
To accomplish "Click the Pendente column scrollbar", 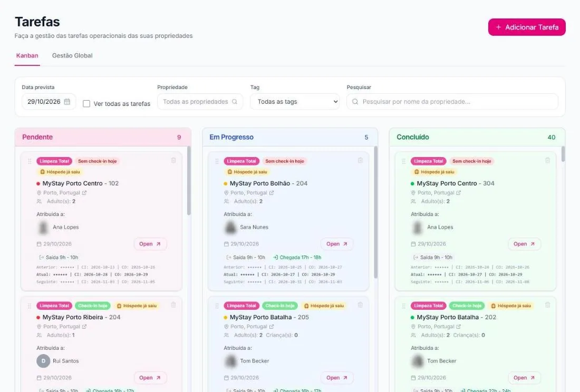I will (189, 181).
